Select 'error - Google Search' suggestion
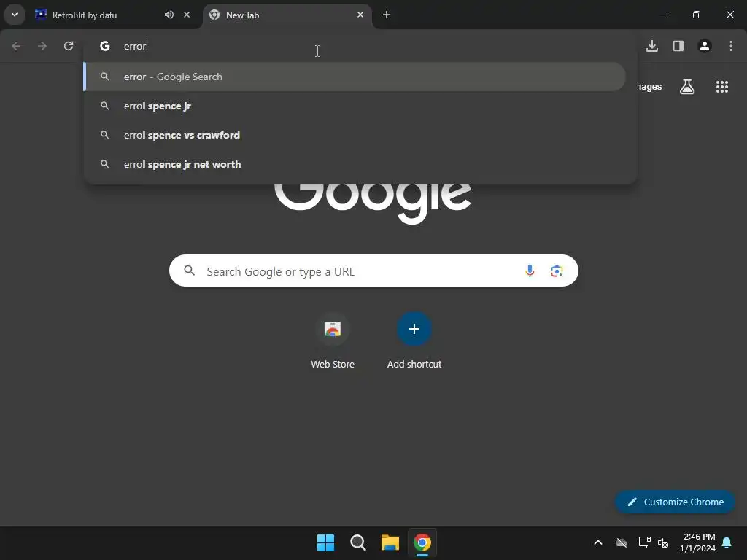Viewport: 747px width, 560px height. click(355, 77)
